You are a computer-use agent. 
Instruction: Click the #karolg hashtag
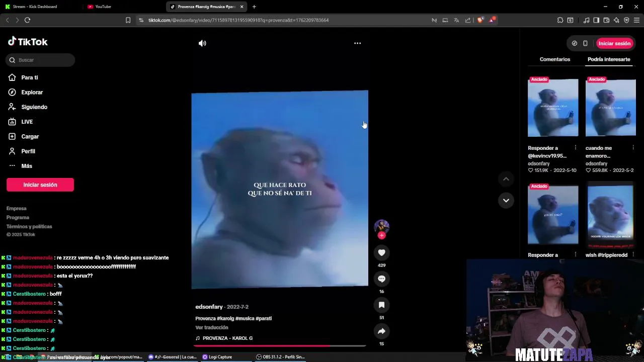(225, 318)
